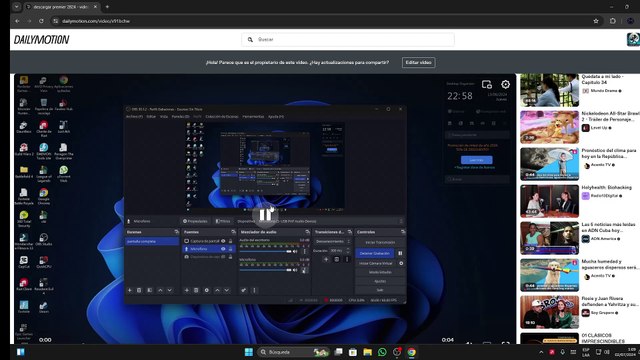Go to the Dailymotion home logo
Screen dimensions: 640x360
[42, 40]
